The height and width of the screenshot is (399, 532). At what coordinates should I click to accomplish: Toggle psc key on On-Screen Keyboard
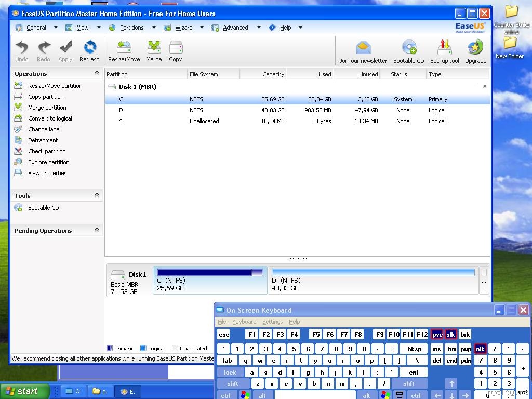(x=437, y=335)
